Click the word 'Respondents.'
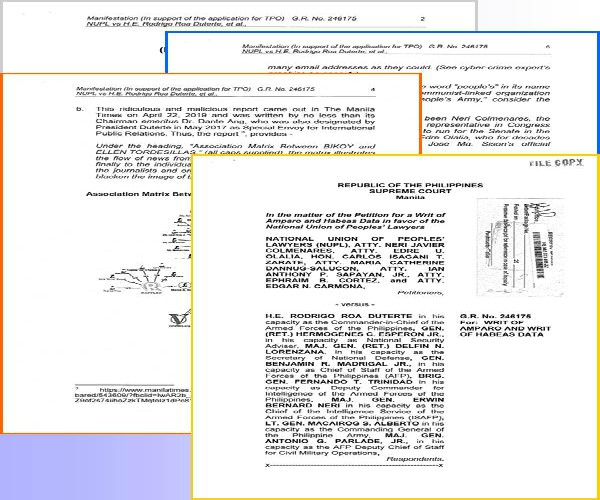Screen dimensions: 600x500 415,459
